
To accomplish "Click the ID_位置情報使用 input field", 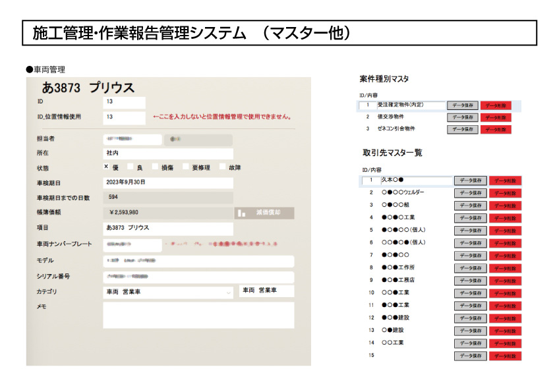I will pos(124,117).
